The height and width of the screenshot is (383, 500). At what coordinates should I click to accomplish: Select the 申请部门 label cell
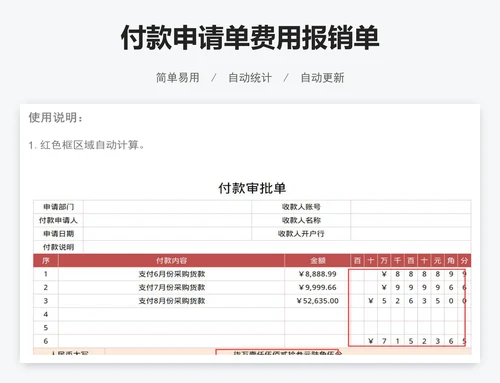[58, 207]
